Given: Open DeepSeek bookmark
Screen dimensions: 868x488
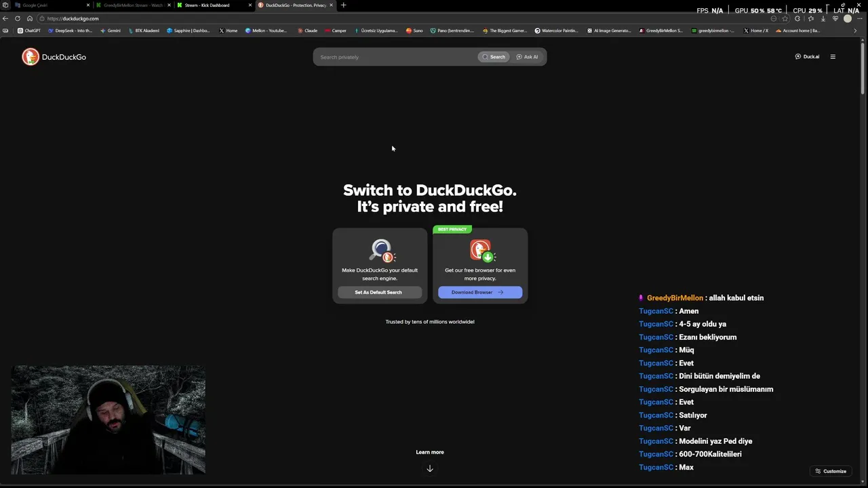Looking at the screenshot, I should (70, 30).
